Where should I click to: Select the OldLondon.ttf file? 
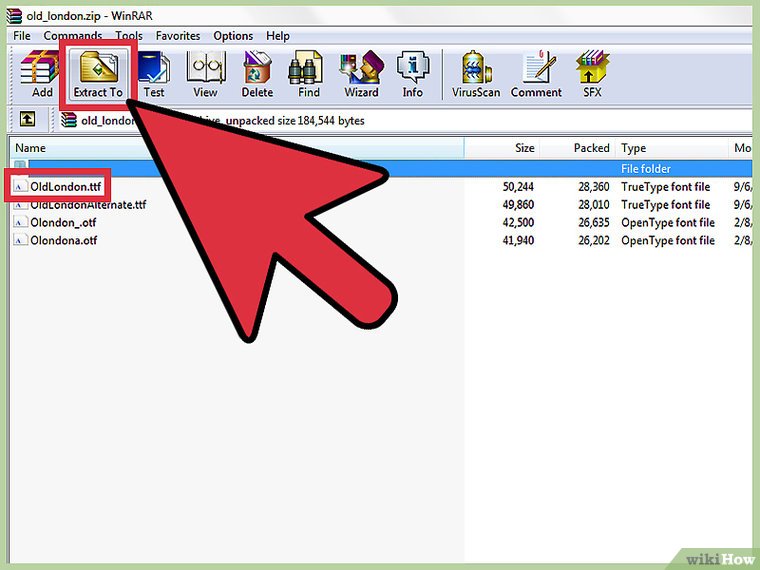pyautogui.click(x=65, y=187)
